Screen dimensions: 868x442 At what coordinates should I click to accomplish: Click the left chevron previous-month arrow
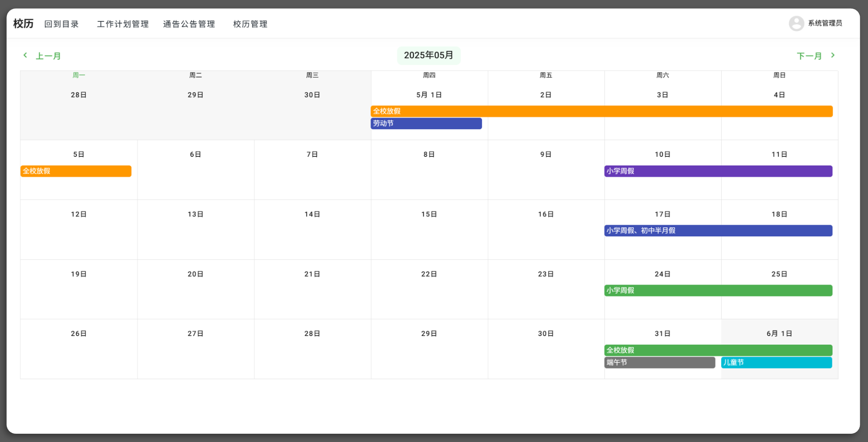[25, 55]
